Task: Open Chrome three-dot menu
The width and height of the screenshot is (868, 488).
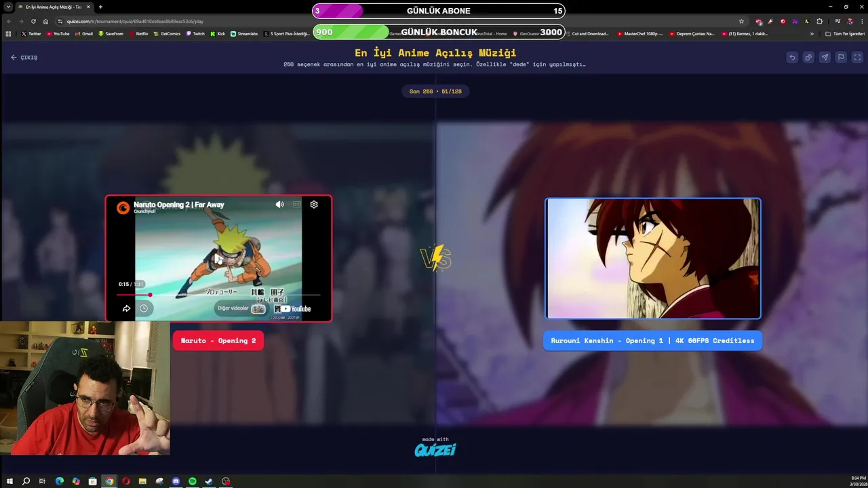Action: [861, 21]
